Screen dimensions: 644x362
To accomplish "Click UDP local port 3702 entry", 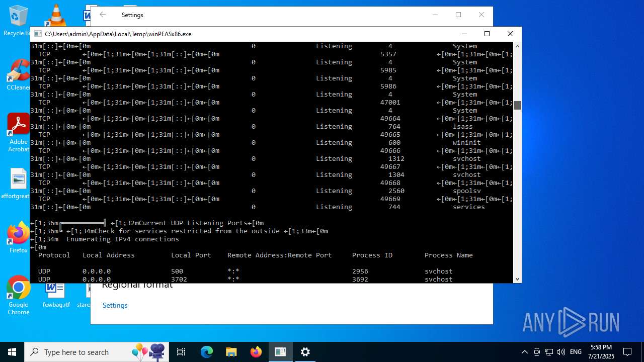I will click(179, 279).
